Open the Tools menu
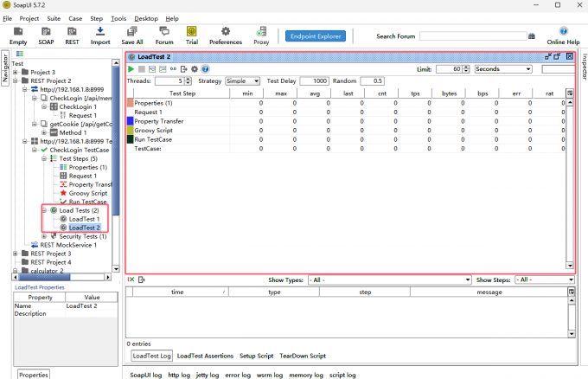Screen dimensions: 588x379 (x=118, y=18)
